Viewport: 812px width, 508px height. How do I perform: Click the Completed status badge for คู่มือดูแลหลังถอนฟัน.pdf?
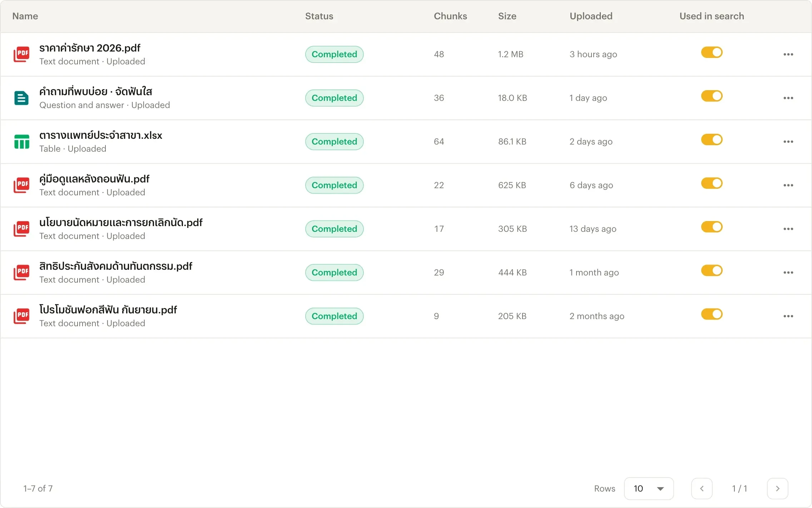pyautogui.click(x=334, y=185)
